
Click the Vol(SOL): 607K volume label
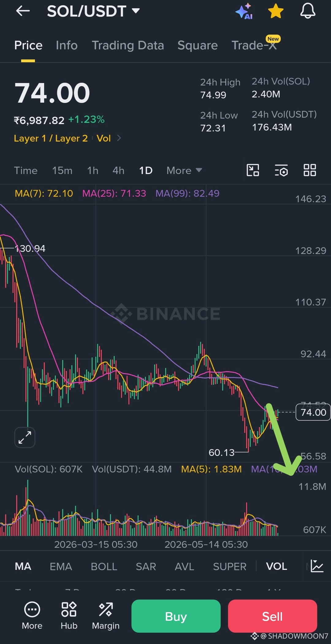click(x=48, y=469)
